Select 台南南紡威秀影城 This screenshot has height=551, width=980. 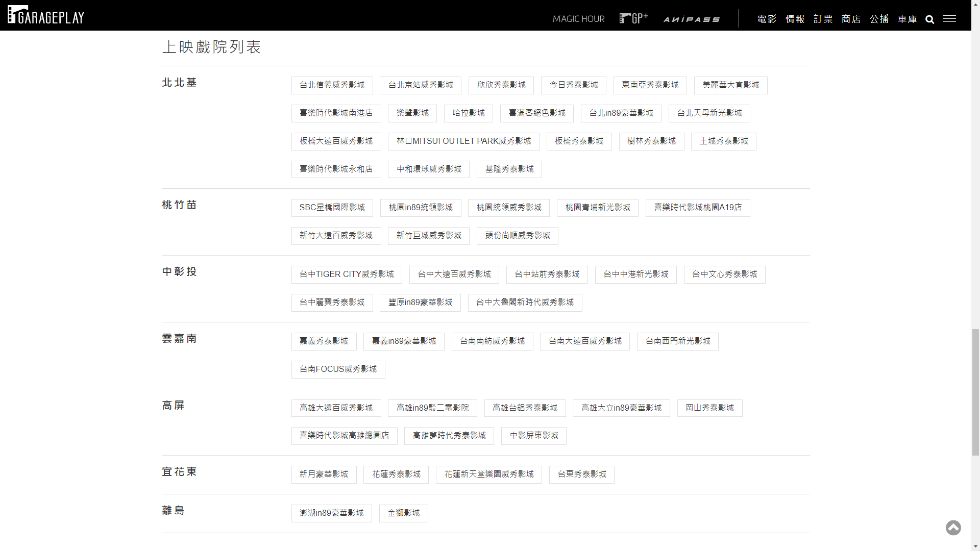493,341
